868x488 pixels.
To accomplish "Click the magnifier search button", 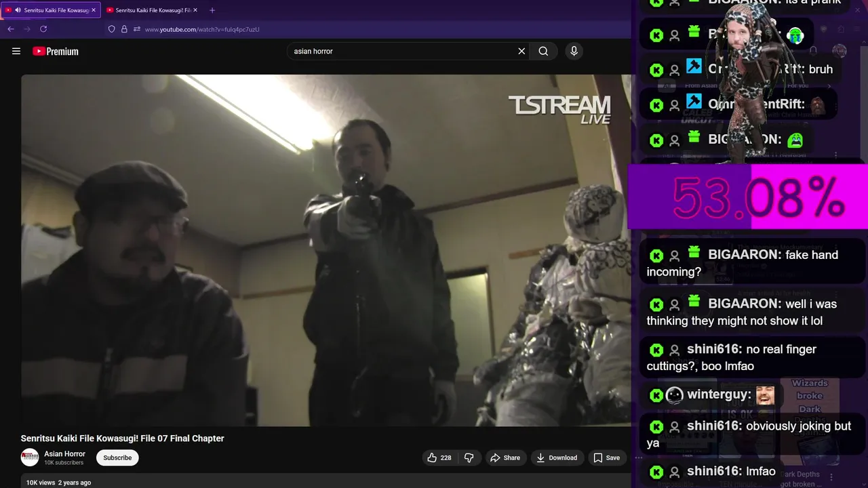I will [543, 51].
